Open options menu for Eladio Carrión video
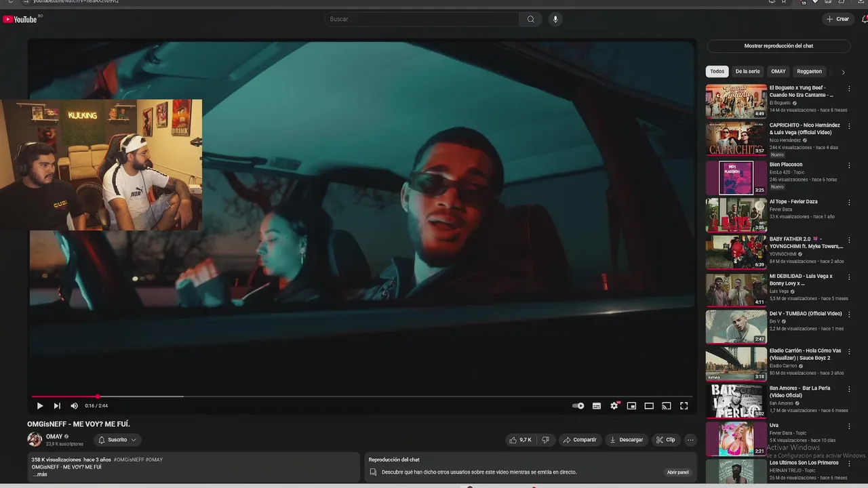 [x=848, y=352]
